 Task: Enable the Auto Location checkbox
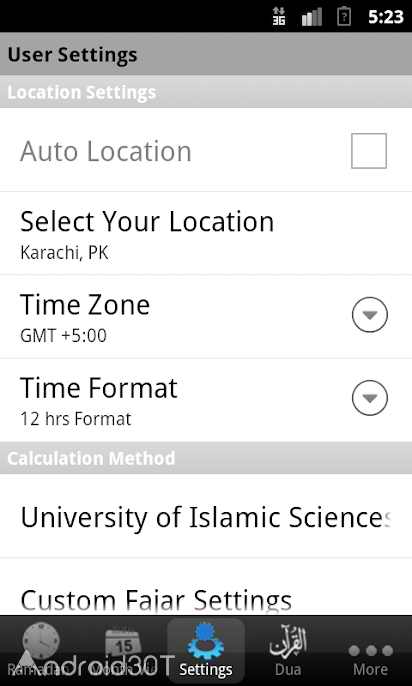369,151
